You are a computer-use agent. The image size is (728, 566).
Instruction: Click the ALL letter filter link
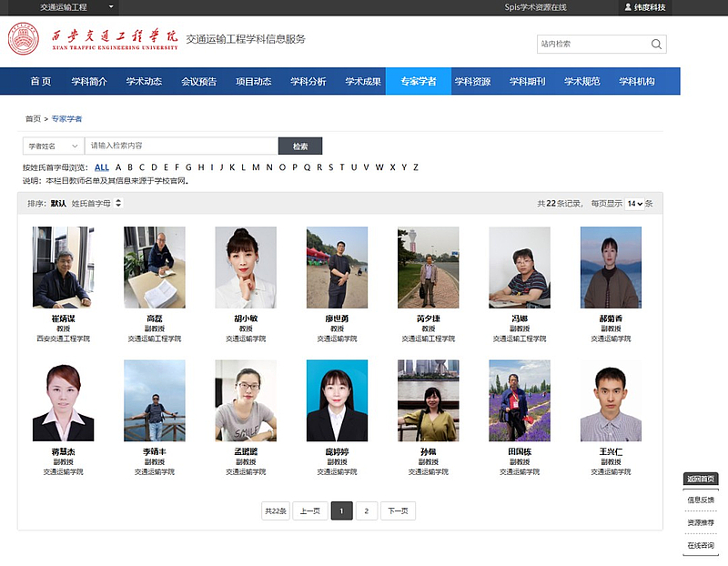(101, 167)
